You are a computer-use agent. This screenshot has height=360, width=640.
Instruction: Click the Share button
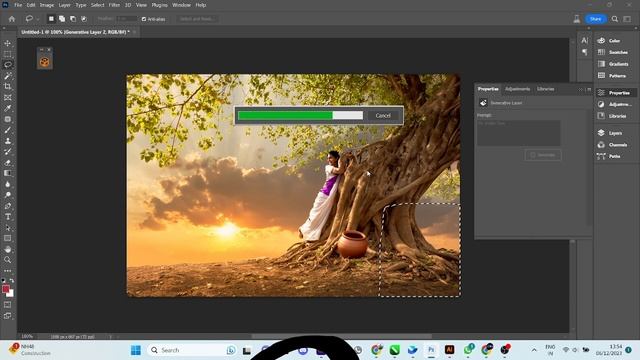(x=595, y=19)
